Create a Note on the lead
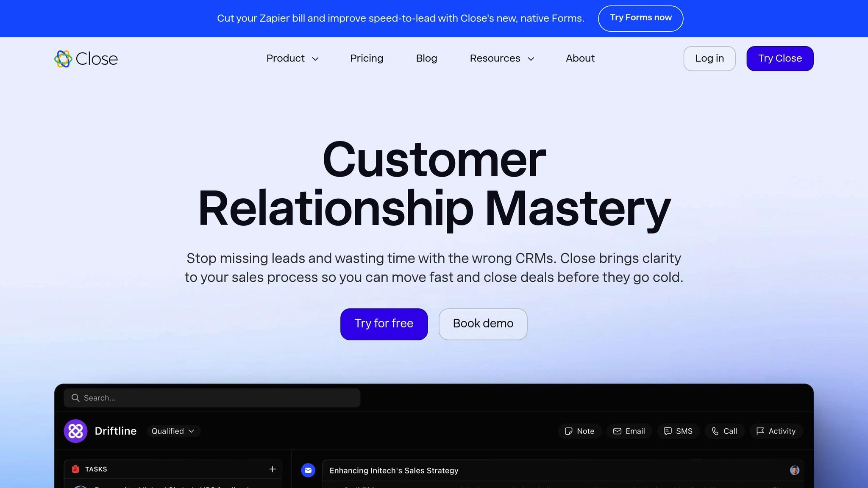This screenshot has height=488, width=868. click(579, 431)
